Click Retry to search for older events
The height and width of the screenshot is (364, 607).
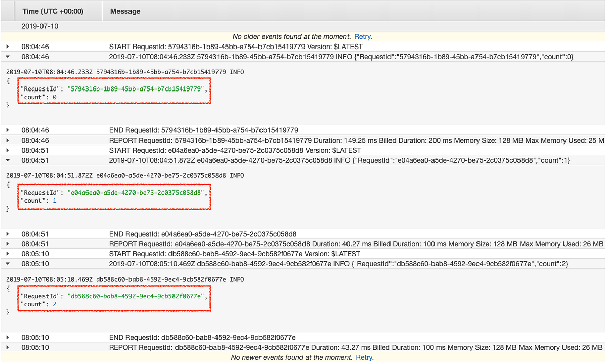363,36
